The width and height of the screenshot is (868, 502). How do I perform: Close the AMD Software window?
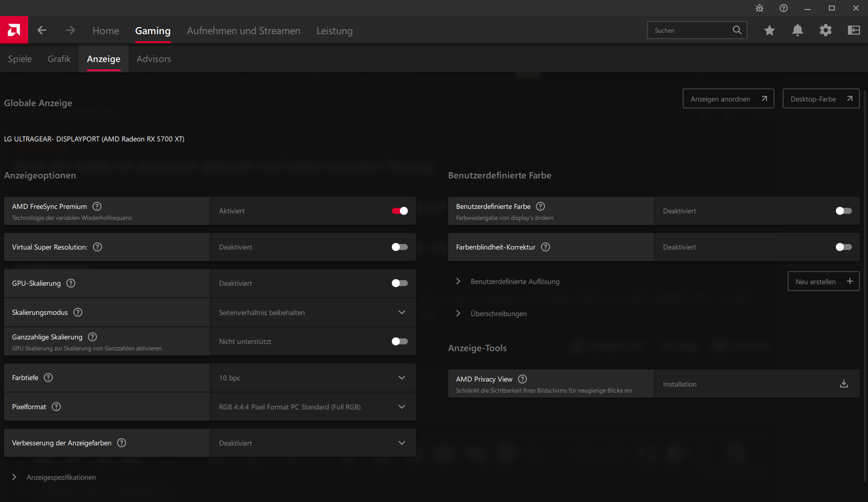(x=856, y=8)
